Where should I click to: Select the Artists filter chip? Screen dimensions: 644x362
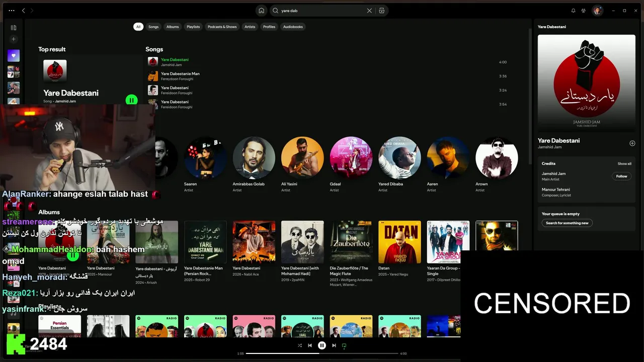click(250, 27)
